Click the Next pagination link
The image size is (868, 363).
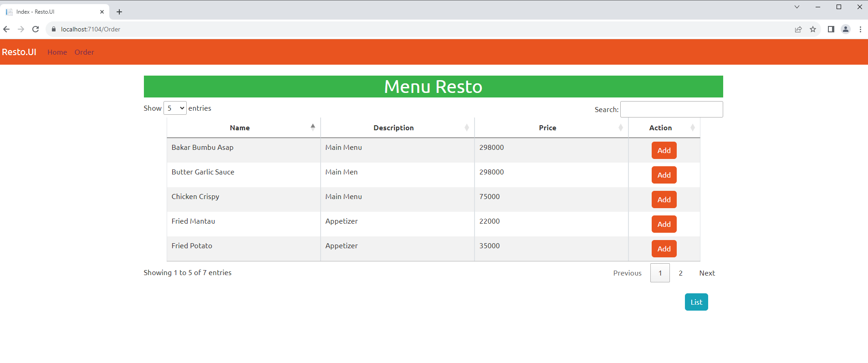(x=707, y=273)
